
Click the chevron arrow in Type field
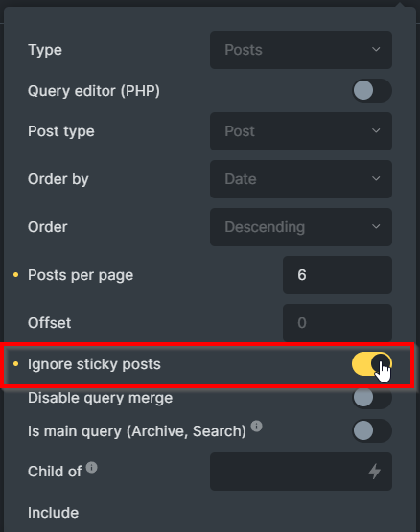(376, 50)
